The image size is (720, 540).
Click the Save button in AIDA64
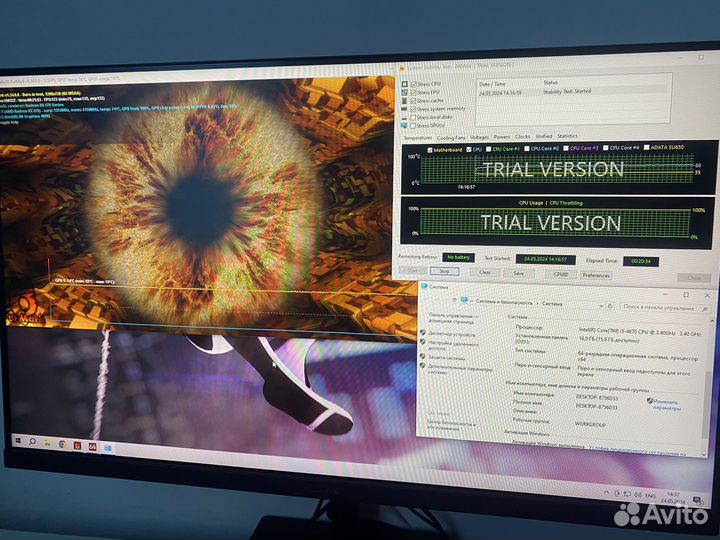pyautogui.click(x=518, y=273)
